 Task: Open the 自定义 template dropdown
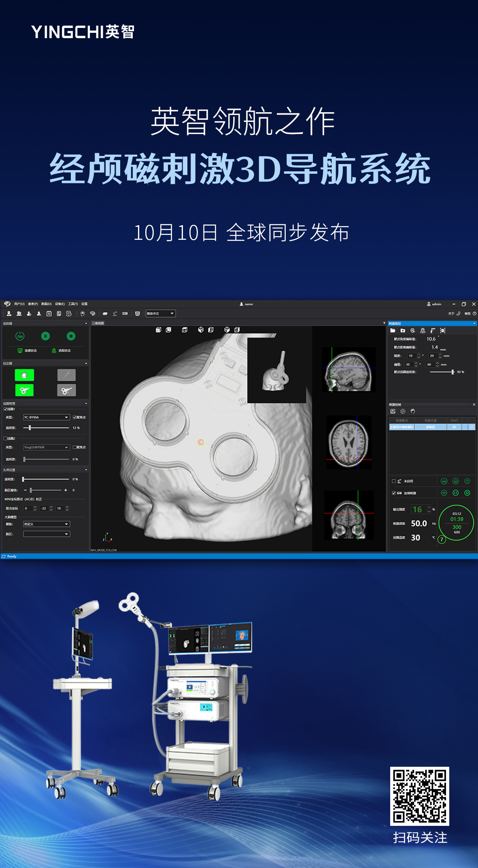click(x=47, y=524)
